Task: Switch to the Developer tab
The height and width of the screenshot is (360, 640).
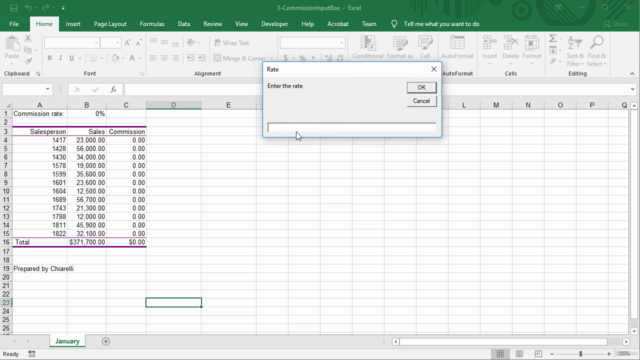Action: pos(275,24)
